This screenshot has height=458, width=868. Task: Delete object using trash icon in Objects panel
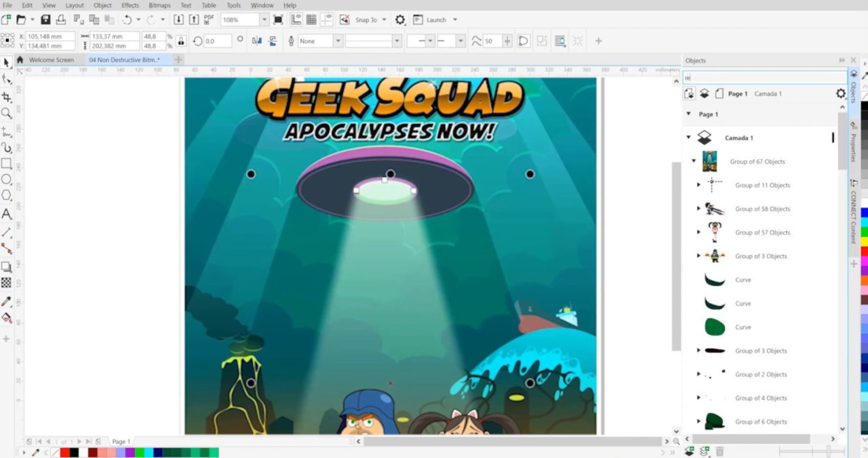coord(719,451)
